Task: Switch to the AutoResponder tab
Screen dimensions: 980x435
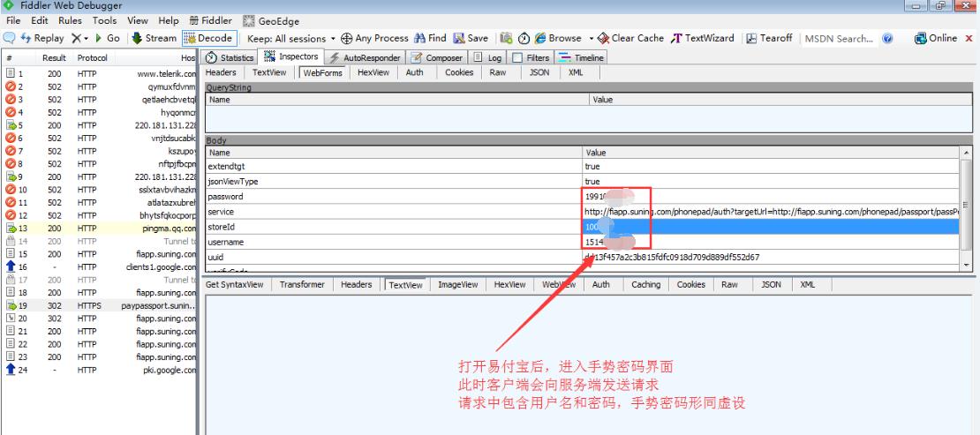Action: (x=365, y=57)
